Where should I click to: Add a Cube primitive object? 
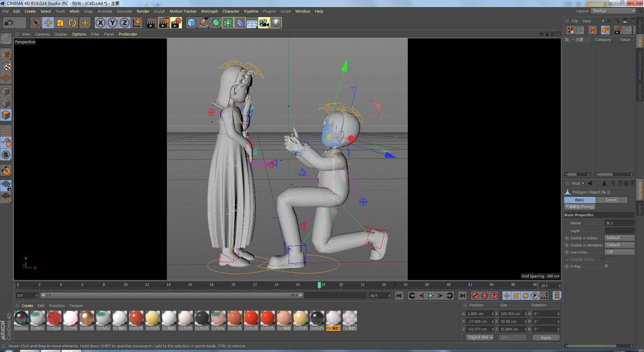[x=191, y=23]
